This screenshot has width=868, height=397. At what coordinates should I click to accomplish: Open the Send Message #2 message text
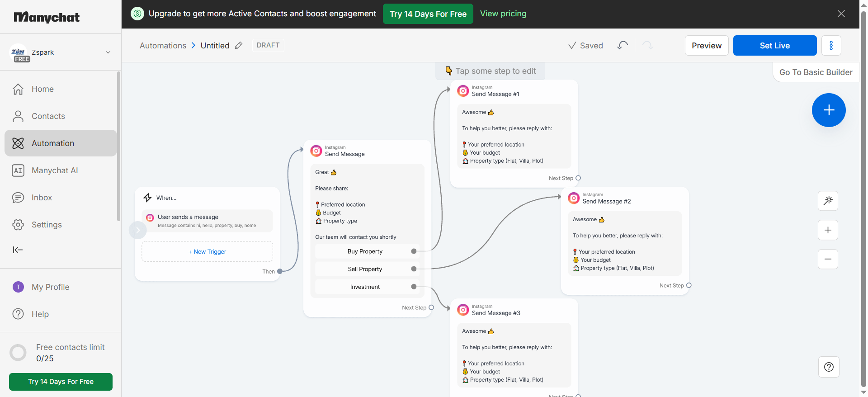(625, 243)
